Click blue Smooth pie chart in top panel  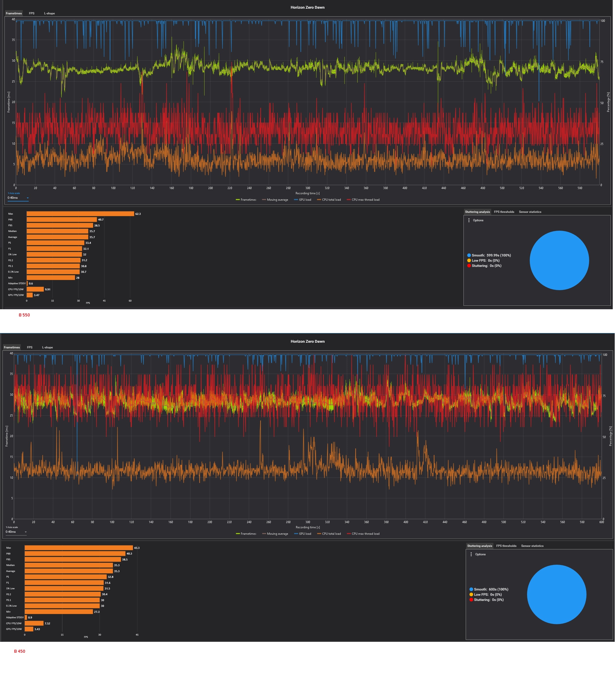click(560, 260)
